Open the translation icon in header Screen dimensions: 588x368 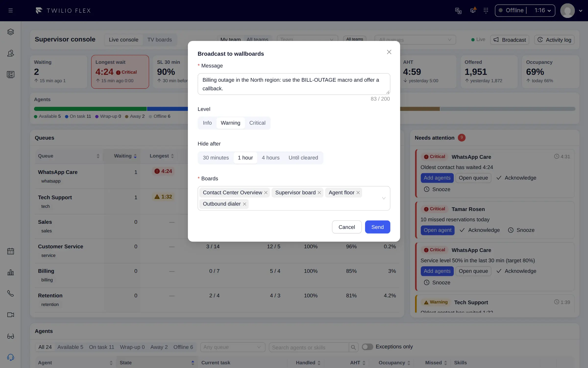pyautogui.click(x=458, y=11)
